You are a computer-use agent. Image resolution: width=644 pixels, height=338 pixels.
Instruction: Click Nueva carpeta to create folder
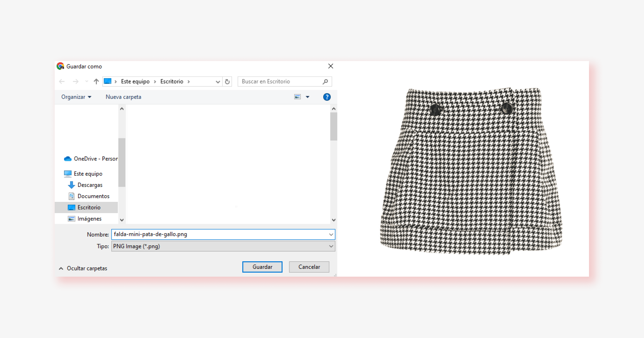point(123,97)
